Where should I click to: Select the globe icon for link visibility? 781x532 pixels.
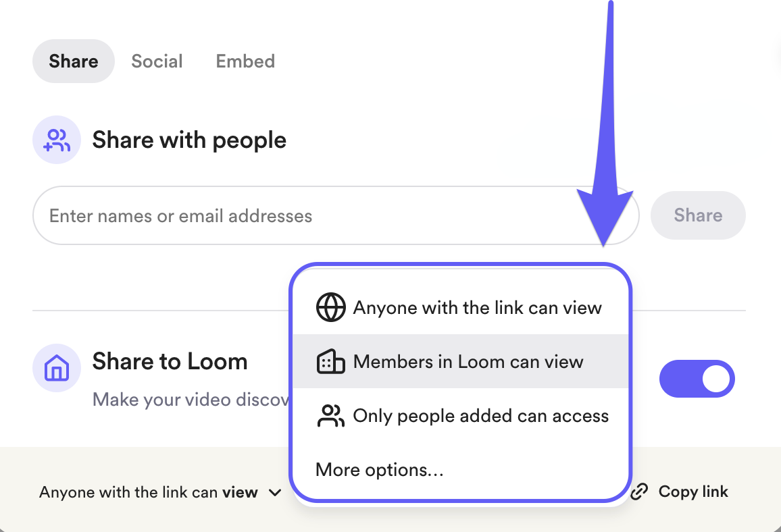point(330,307)
